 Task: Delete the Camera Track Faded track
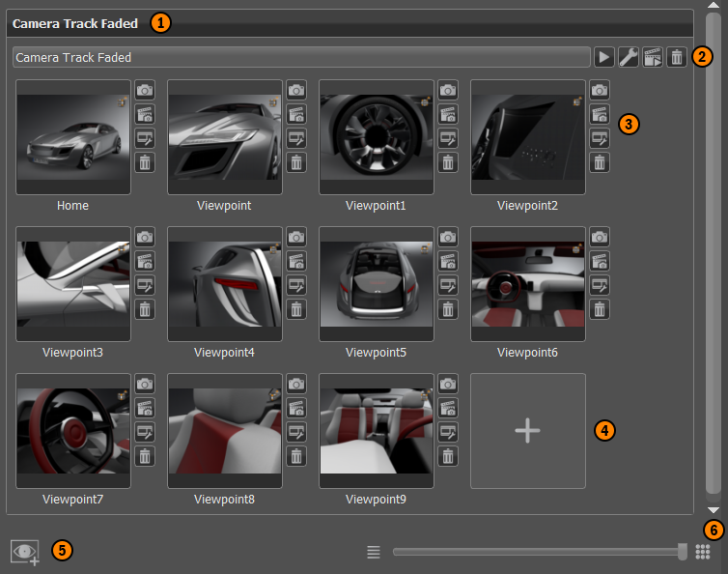(x=677, y=57)
